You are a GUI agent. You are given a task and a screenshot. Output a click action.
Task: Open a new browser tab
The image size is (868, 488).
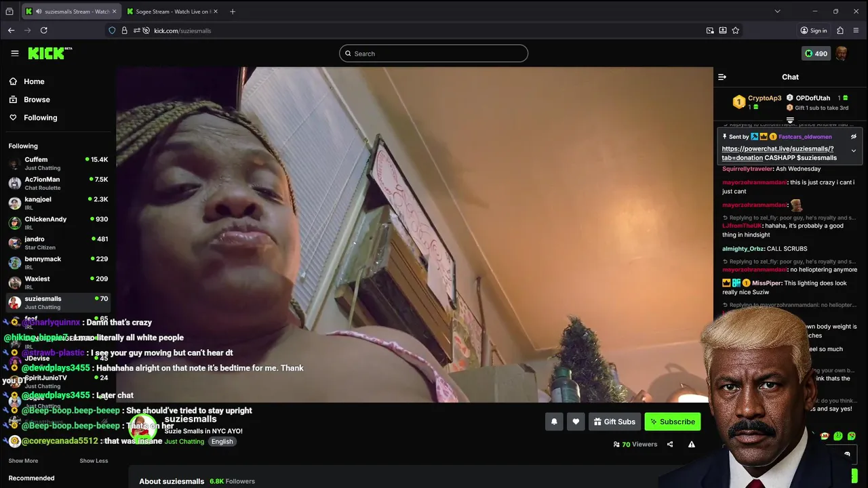click(233, 12)
